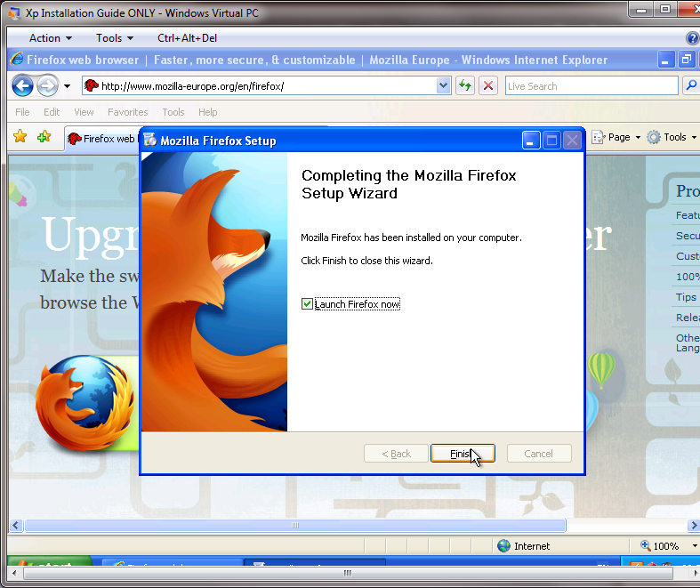Expand the address bar history dropdown
700x588 pixels.
pos(443,85)
